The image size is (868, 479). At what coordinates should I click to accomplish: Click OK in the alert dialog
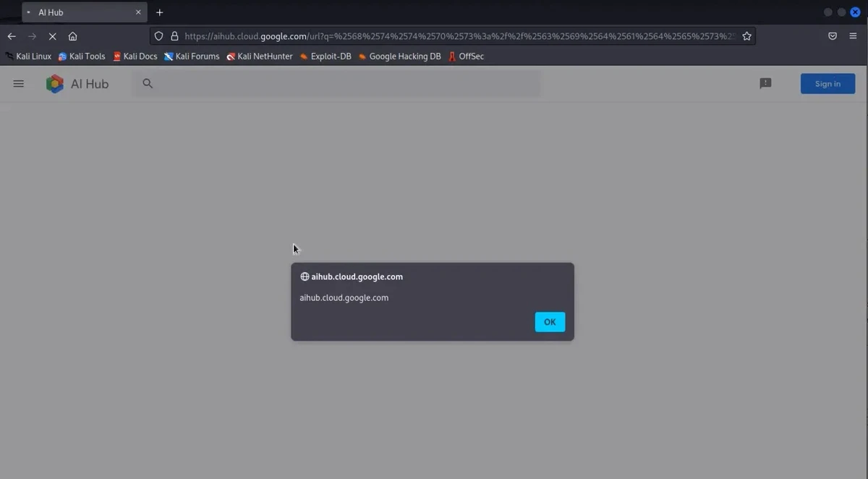click(550, 322)
